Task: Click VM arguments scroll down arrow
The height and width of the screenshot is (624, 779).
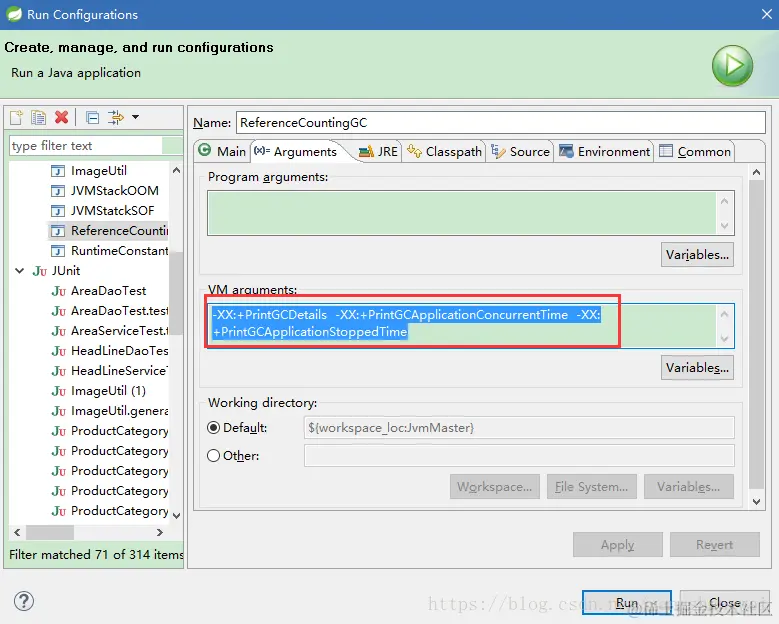Action: [x=724, y=339]
